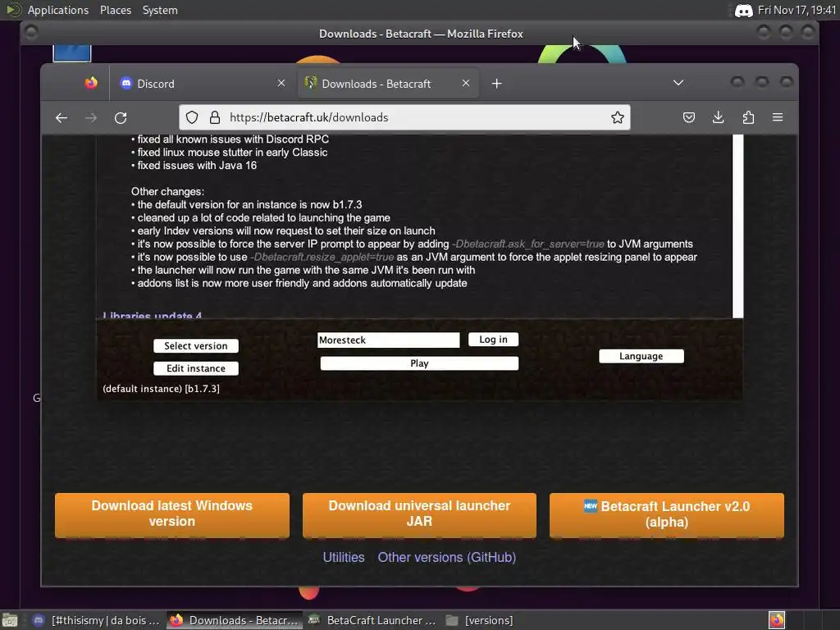Viewport: 840px width, 630px height.
Task: Open the Utilities link
Action: click(344, 558)
